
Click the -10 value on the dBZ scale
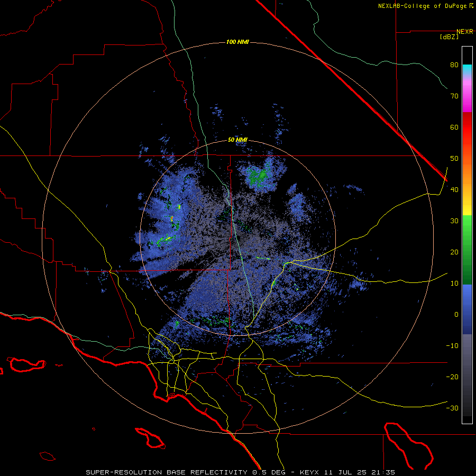point(452,346)
